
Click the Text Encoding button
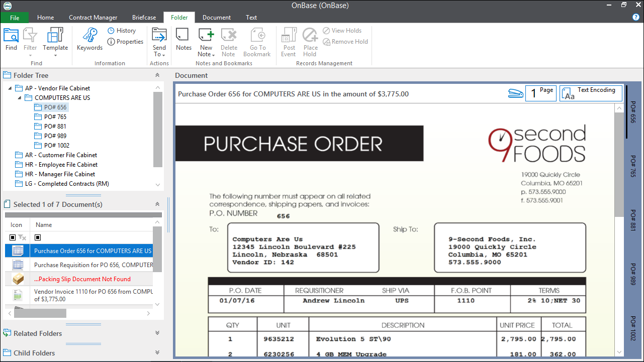coord(591,93)
